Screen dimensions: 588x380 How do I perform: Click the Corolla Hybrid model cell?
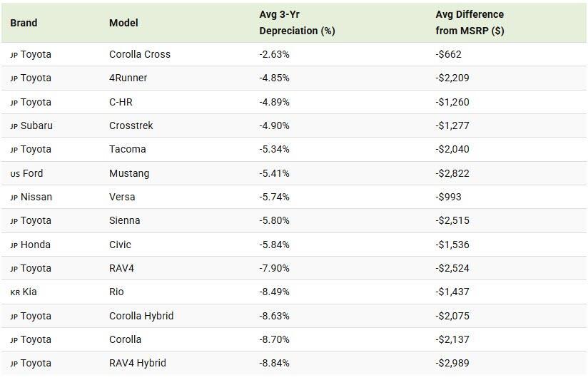141,316
